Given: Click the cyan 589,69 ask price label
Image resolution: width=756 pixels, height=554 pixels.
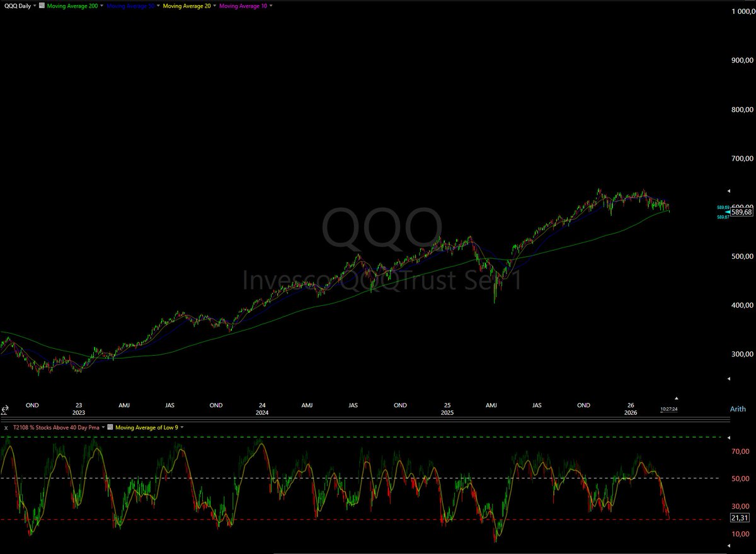Looking at the screenshot, I should pyautogui.click(x=723, y=207).
